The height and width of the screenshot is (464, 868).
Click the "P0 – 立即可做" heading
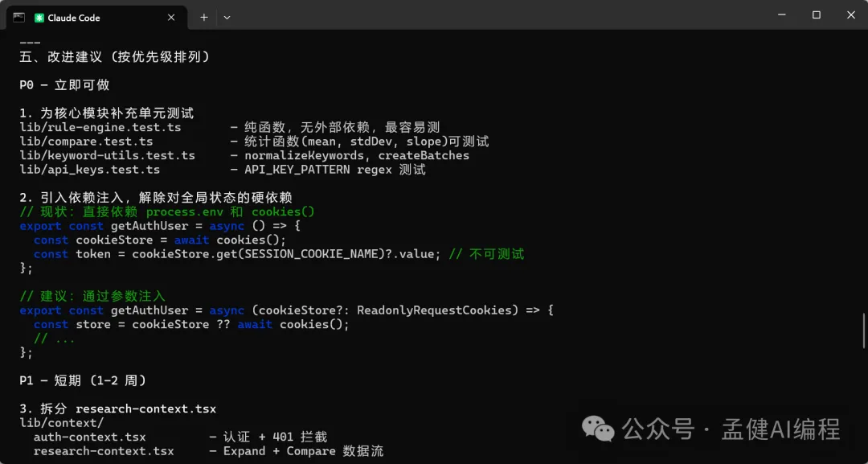pyautogui.click(x=64, y=85)
